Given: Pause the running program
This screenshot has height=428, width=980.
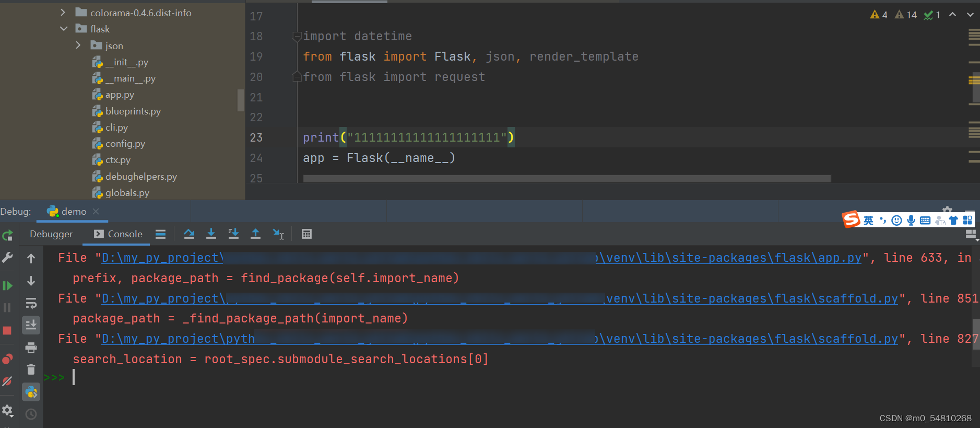Looking at the screenshot, I should 7,307.
